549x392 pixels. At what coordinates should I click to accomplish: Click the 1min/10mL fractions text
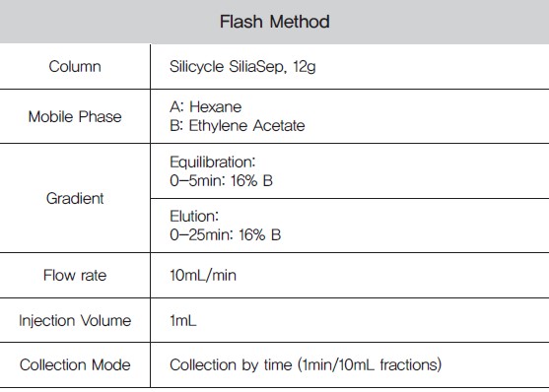[370, 365]
